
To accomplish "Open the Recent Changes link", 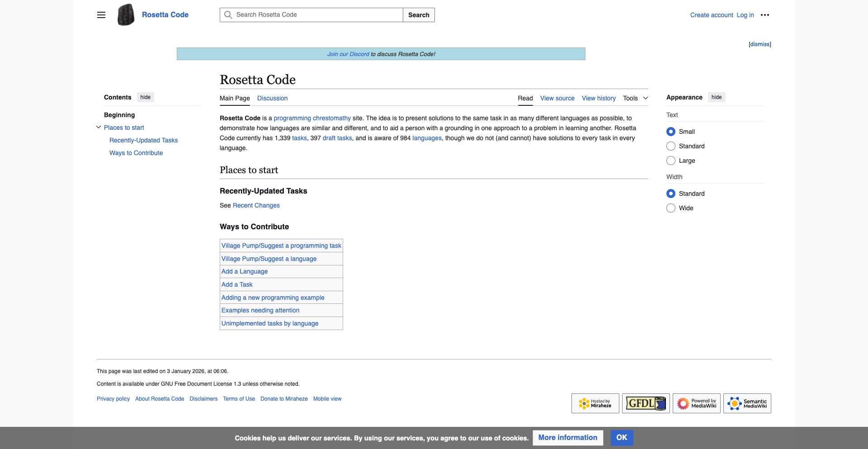I will point(256,205).
